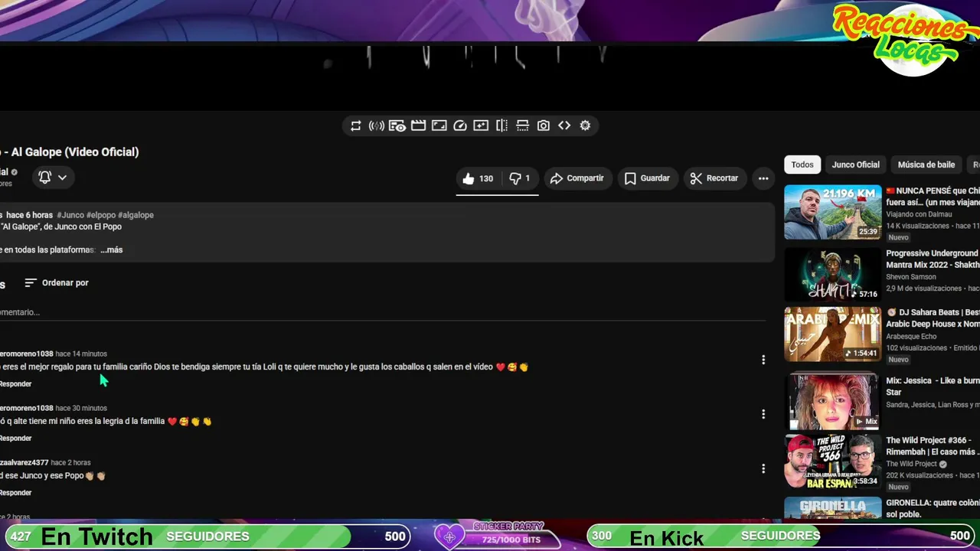The height and width of the screenshot is (551, 980).
Task: Click the Twitch followers progress bar
Action: tap(207, 536)
